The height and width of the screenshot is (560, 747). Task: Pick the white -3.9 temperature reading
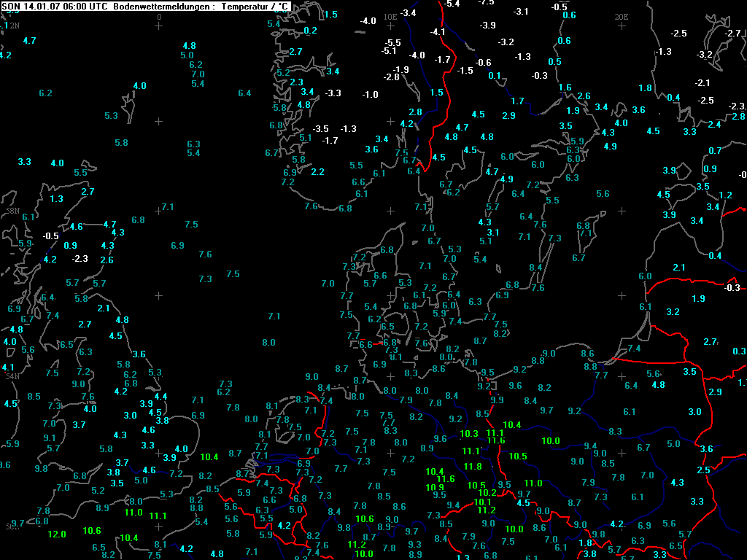488,26
